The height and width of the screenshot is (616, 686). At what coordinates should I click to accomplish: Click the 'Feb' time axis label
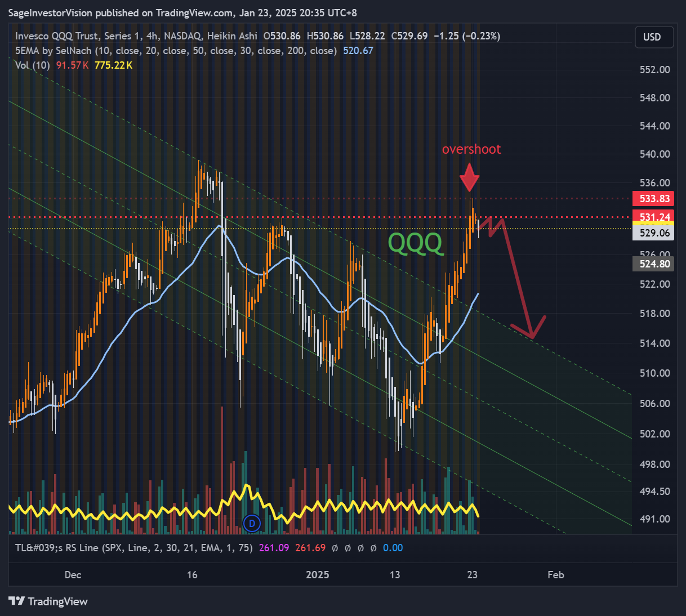click(556, 575)
